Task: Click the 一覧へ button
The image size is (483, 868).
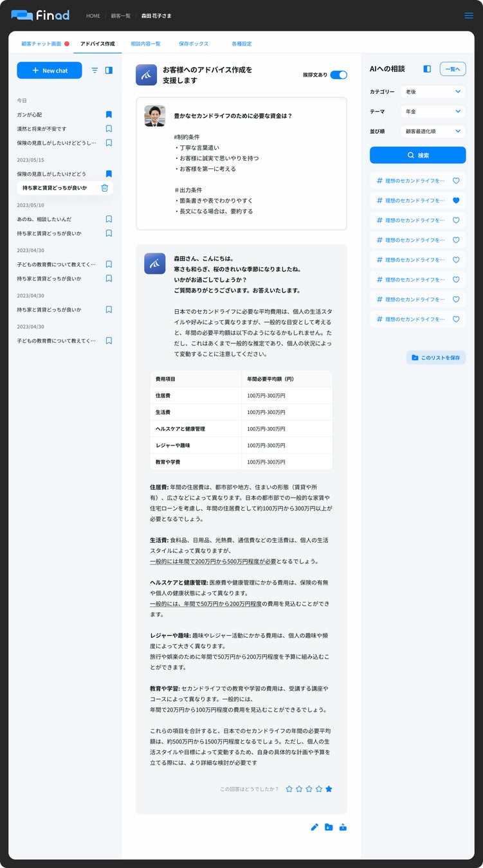Action: (453, 69)
